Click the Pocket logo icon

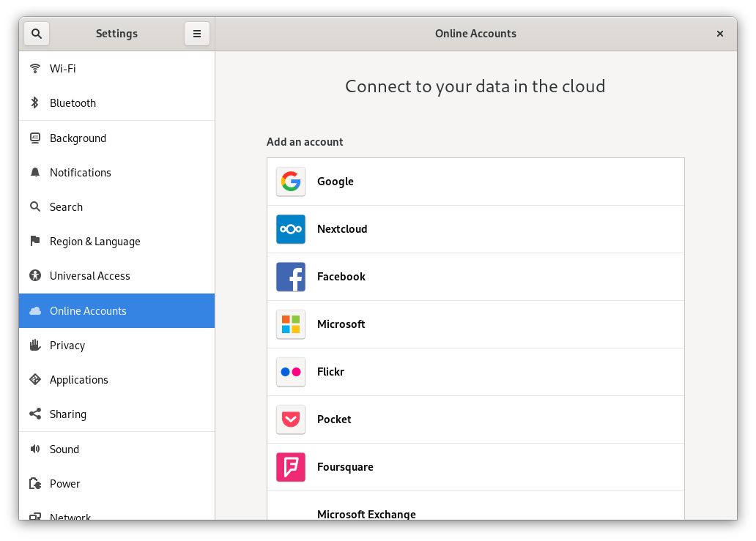coord(290,419)
